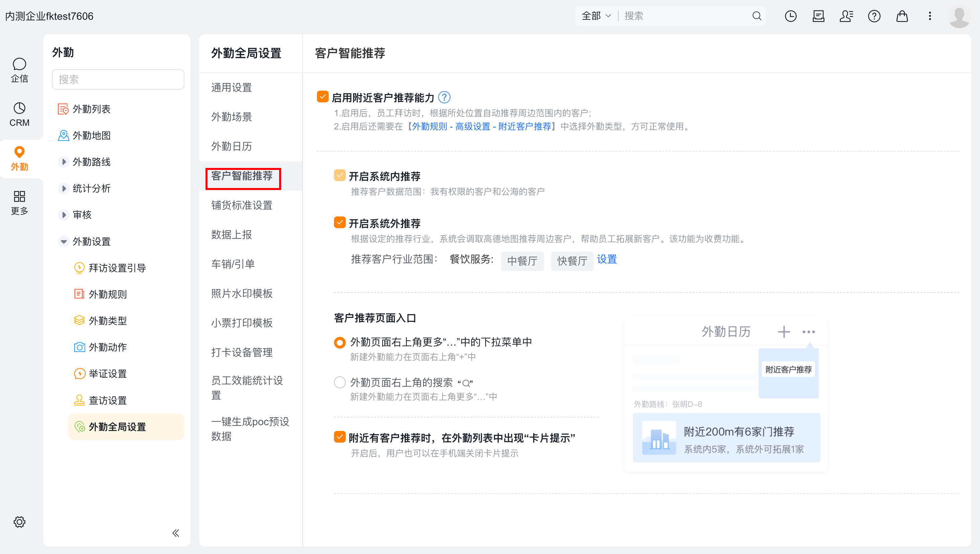The width and height of the screenshot is (980, 554).
Task: Select the 外勤页面右上角的搜索 radio option
Action: 339,382
